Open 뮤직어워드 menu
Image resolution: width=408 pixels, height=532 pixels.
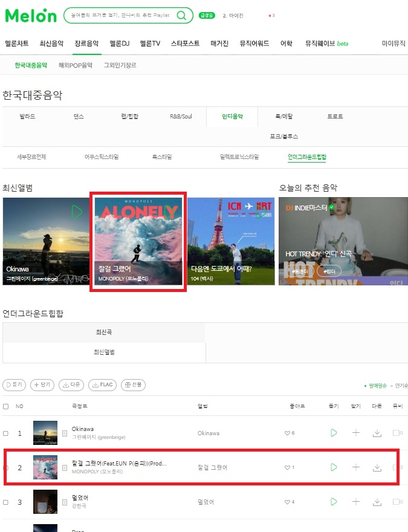click(254, 44)
